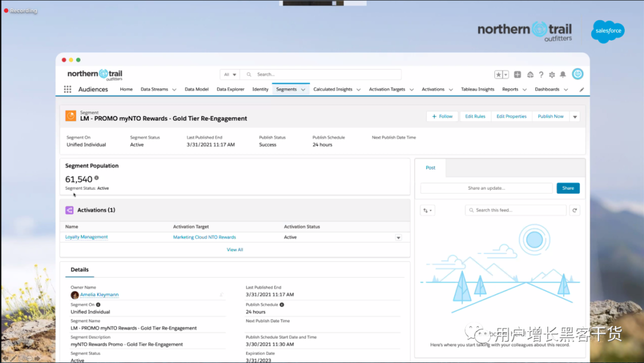This screenshot has height=363, width=644.
Task: Click the Northern Trail Outfitters header logo
Action: [x=95, y=75]
